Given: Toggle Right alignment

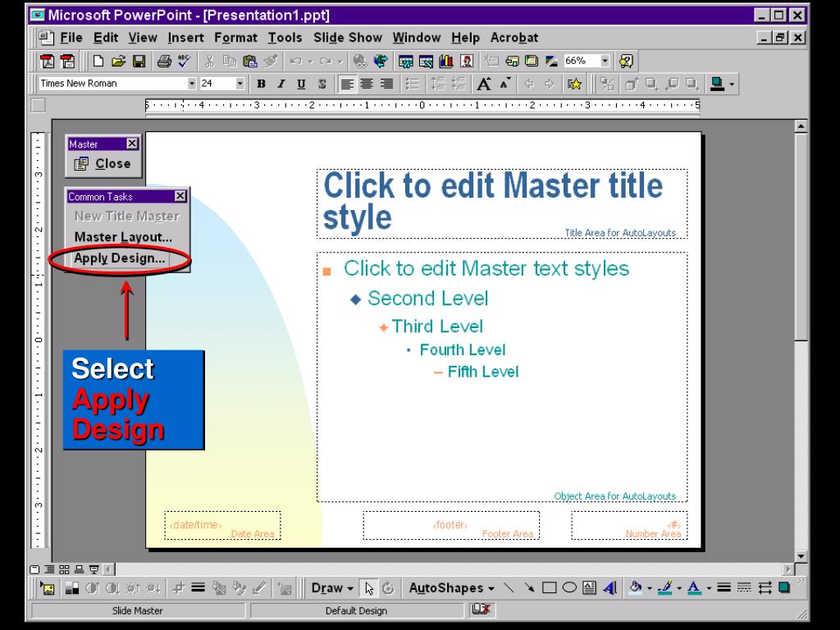Looking at the screenshot, I should pos(387,84).
